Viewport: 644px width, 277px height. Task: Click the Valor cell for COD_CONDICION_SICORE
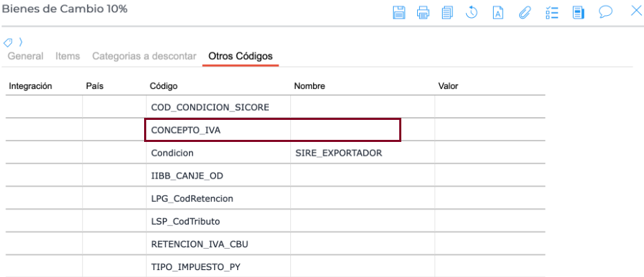pos(490,107)
